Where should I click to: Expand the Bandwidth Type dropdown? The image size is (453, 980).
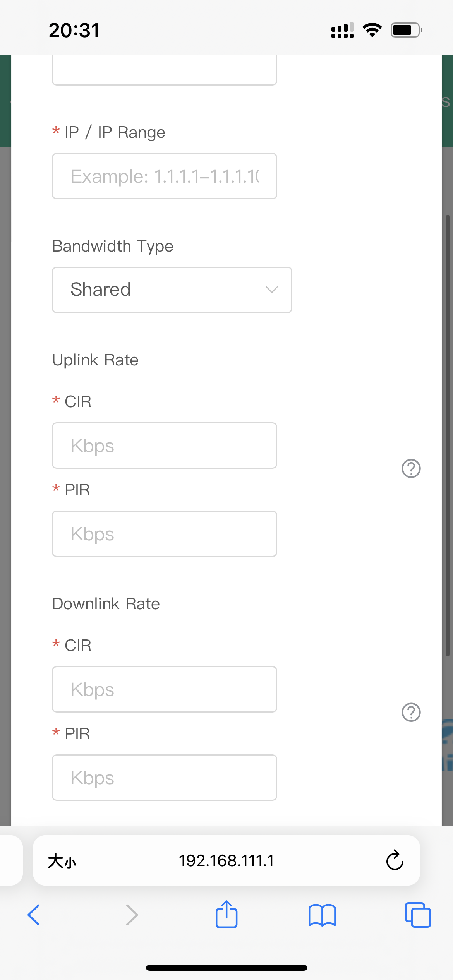[172, 290]
